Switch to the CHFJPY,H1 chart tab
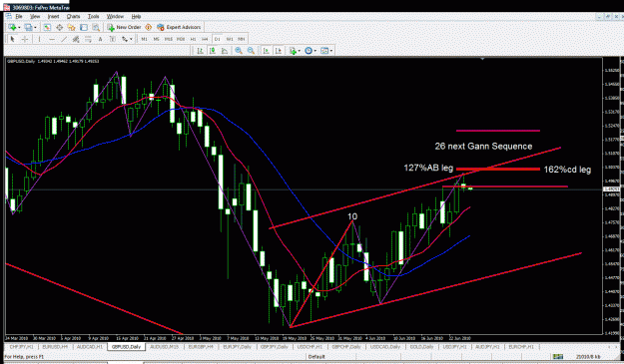Image resolution: width=624 pixels, height=364 pixels. pyautogui.click(x=22, y=347)
